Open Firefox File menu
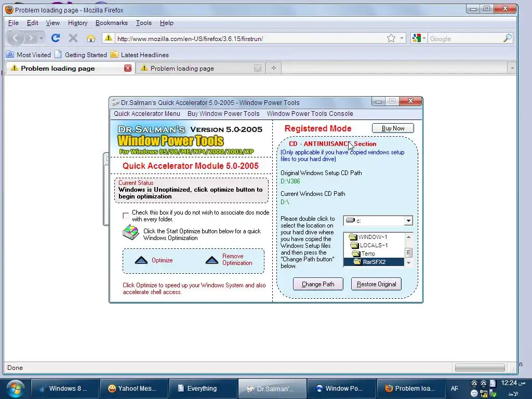Image resolution: width=532 pixels, height=399 pixels. tap(13, 23)
